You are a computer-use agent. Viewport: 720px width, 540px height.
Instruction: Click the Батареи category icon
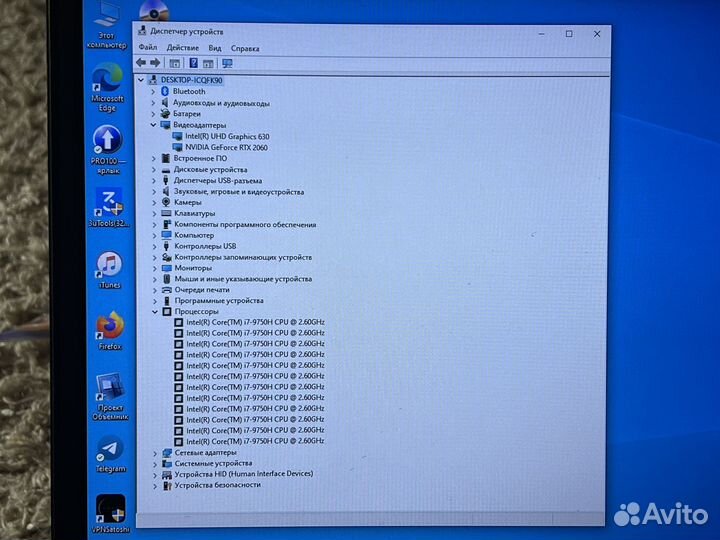pos(165,113)
